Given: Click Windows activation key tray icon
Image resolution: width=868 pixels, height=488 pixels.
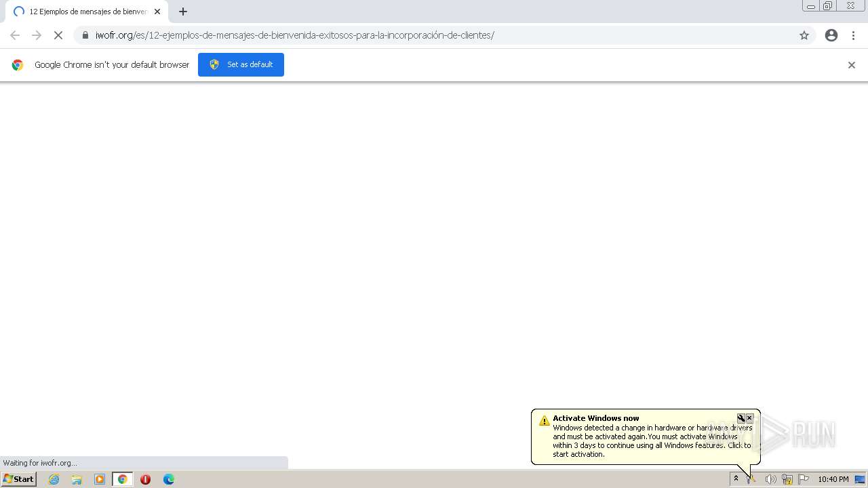Looking at the screenshot, I should pos(751,479).
